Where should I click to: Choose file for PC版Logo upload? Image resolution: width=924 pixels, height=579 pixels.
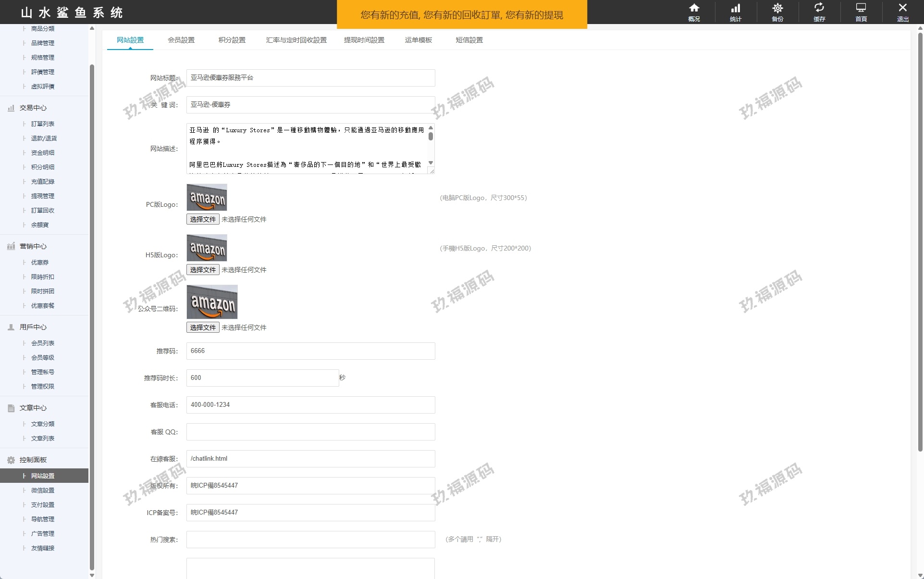203,219
